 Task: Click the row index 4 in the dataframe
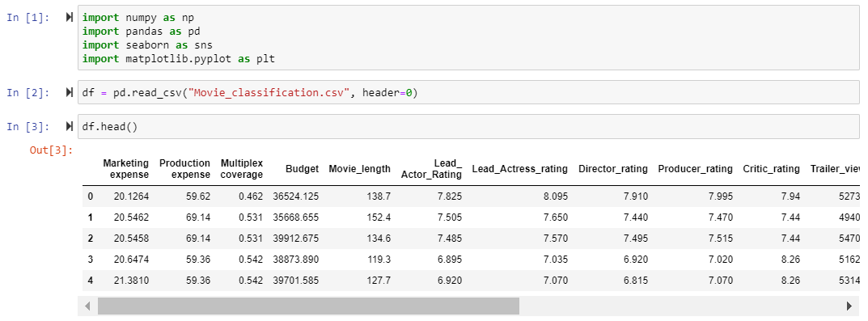[x=91, y=280]
